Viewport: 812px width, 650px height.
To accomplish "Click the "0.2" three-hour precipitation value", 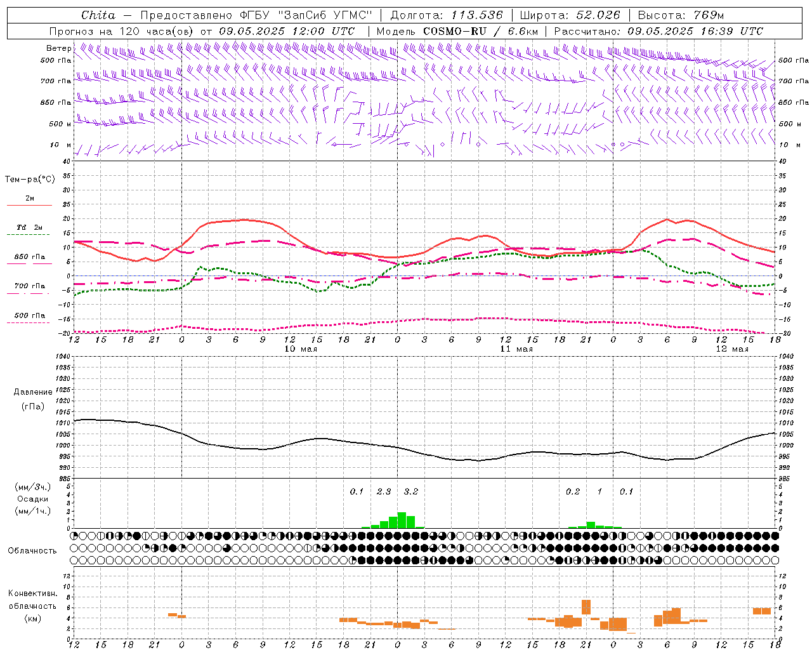I will tap(573, 492).
